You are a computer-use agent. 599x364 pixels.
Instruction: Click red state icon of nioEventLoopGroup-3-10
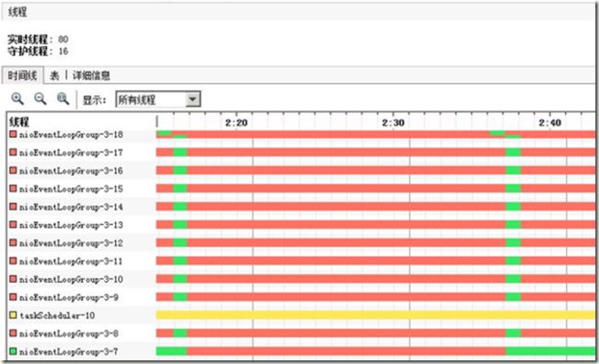click(13, 279)
